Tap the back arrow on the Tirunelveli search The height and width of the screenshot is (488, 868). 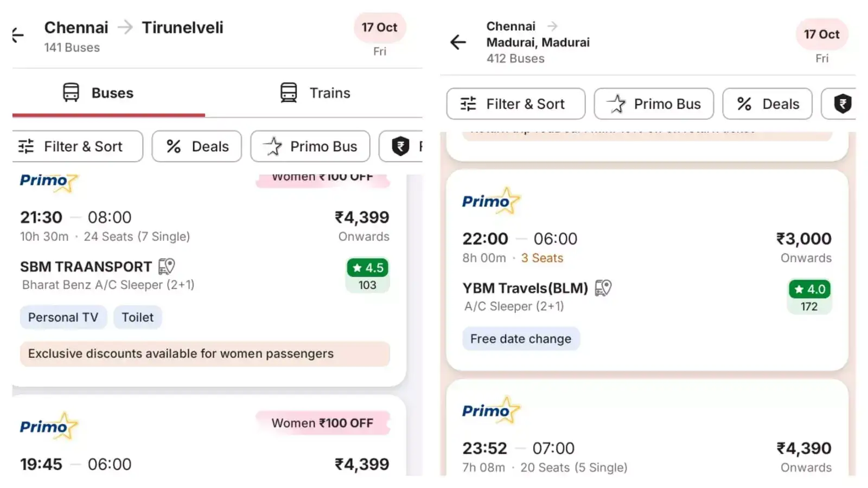(x=17, y=35)
